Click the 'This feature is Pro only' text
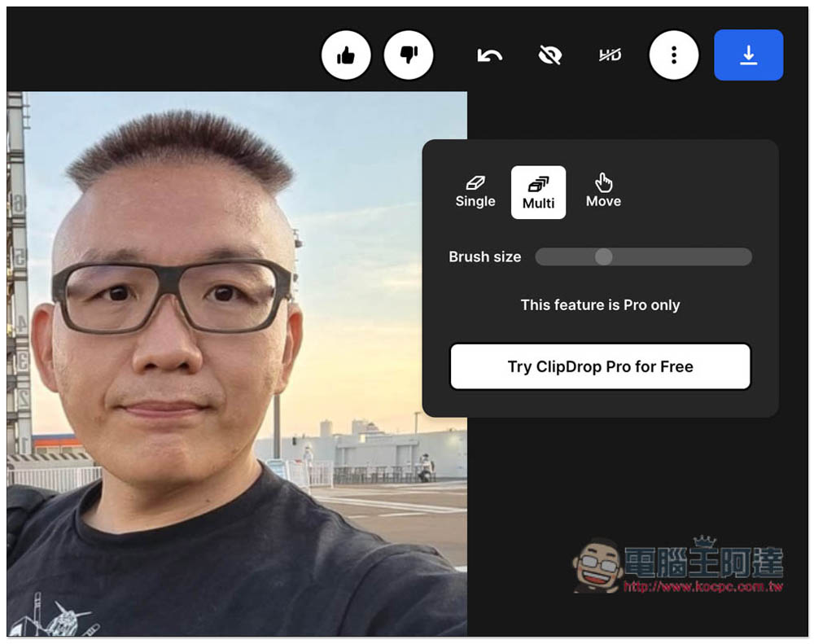This screenshot has width=814, height=644. click(600, 304)
